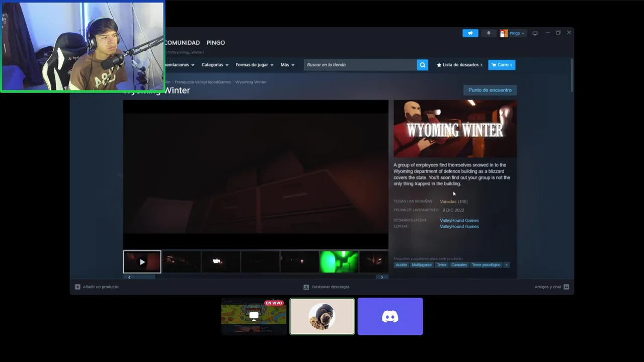Viewport: 644px width, 362px height.
Task: Click the thumbnail strip left arrow
Action: pos(129,277)
